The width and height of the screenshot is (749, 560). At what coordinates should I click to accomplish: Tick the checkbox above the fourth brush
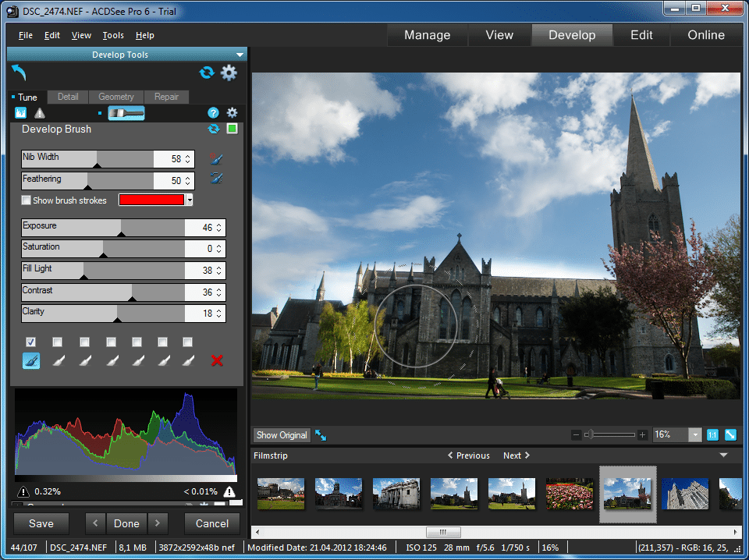[112, 342]
